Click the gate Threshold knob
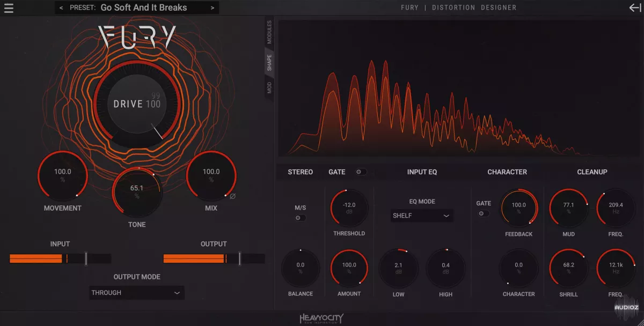The image size is (644, 326). (349, 208)
